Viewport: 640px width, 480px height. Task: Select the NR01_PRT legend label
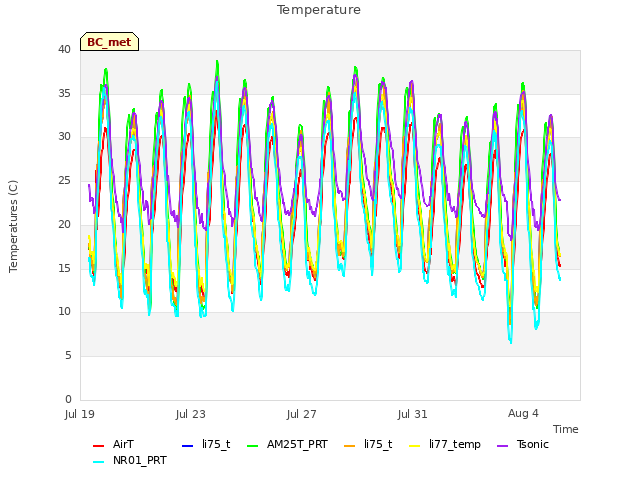point(140,460)
